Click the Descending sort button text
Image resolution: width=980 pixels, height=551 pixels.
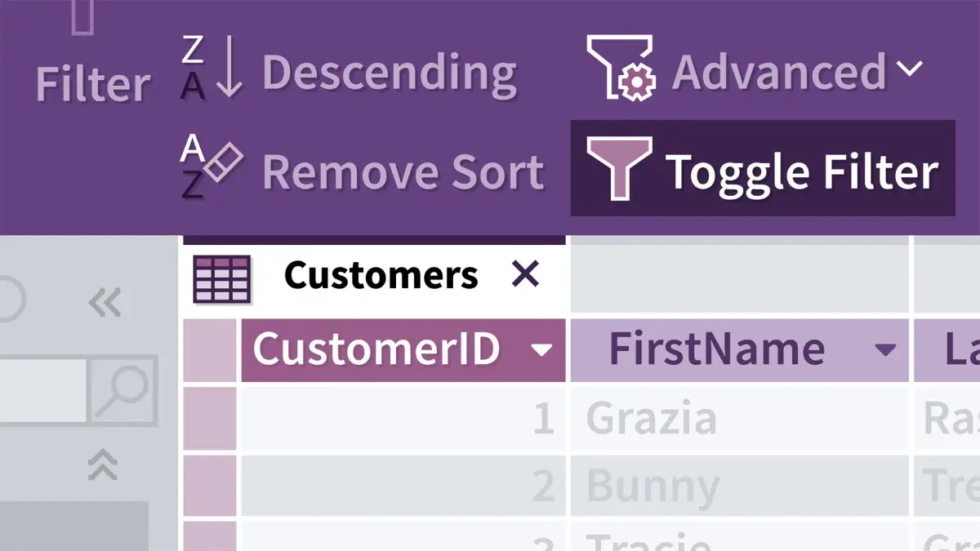coord(389,72)
